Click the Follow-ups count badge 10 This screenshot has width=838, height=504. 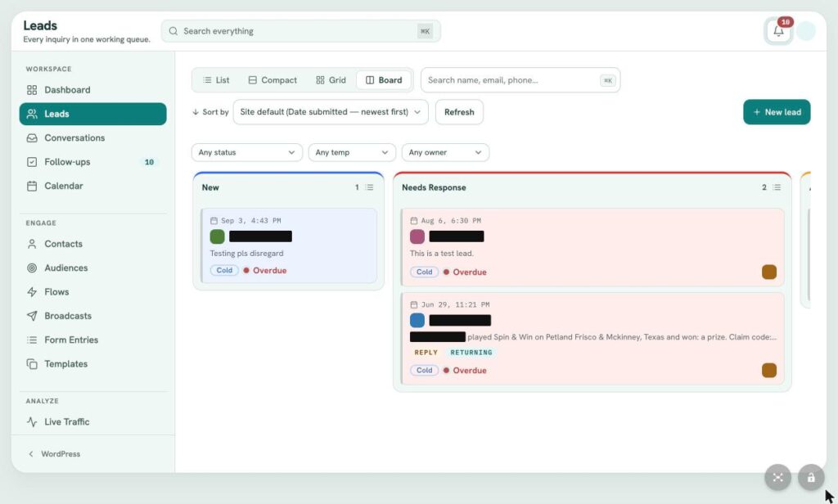(x=149, y=162)
